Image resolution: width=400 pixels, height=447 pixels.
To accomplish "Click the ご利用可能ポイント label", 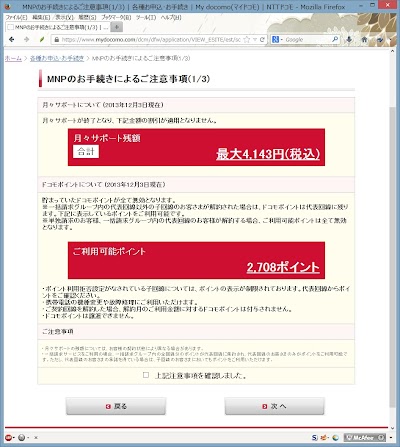I will [109, 251].
